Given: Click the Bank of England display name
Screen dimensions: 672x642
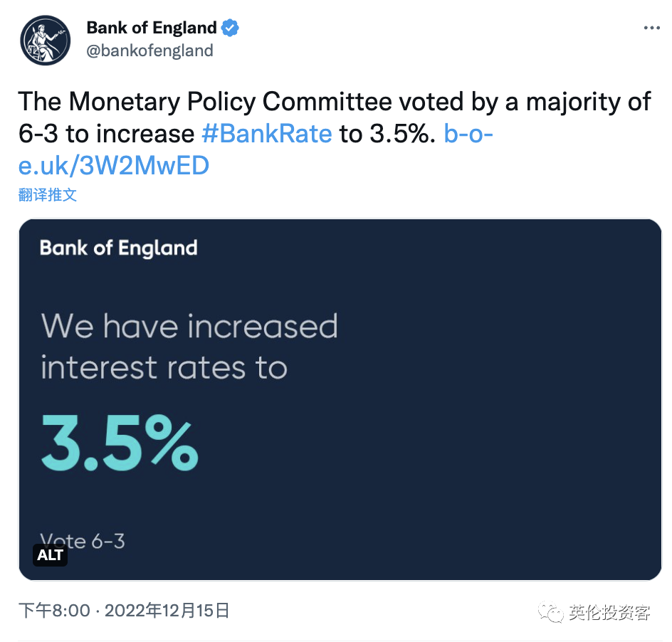Looking at the screenshot, I should pyautogui.click(x=152, y=28).
